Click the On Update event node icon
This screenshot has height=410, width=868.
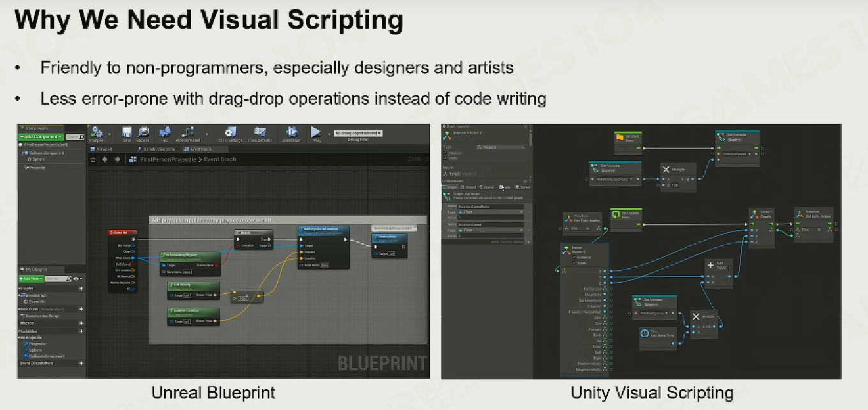tap(616, 214)
